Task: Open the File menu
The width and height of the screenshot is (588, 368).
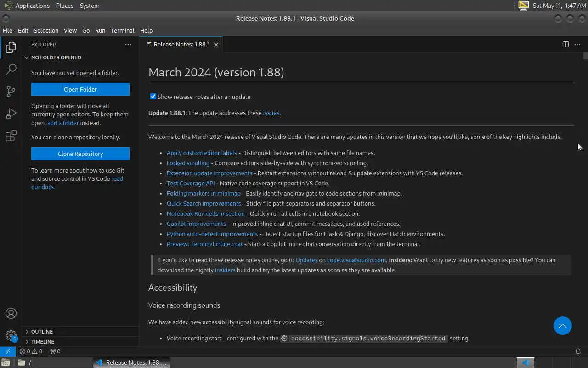Action: point(7,30)
